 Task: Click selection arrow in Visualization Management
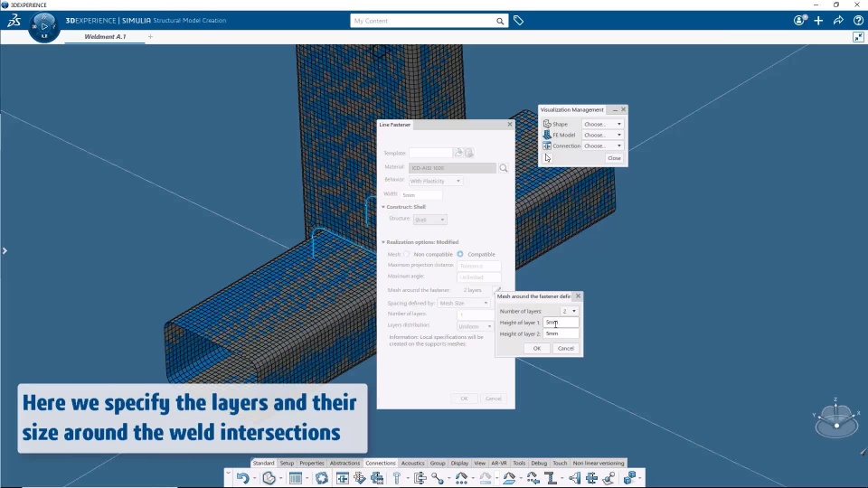coord(548,158)
